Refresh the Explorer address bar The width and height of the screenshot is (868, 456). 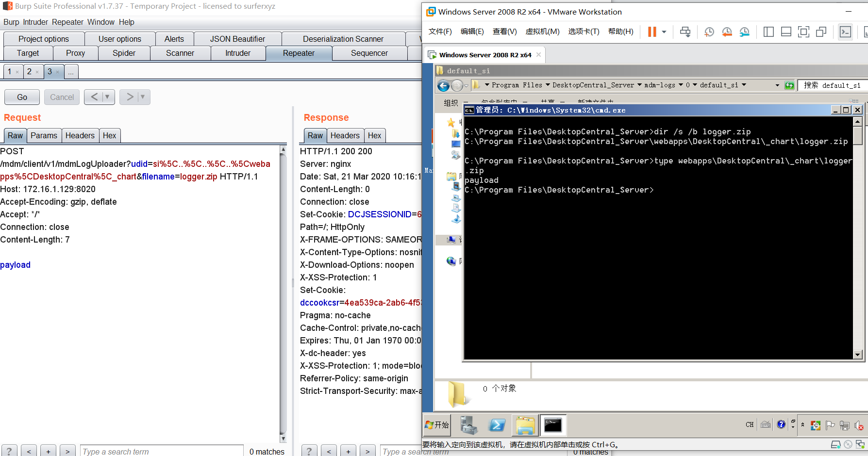pyautogui.click(x=789, y=85)
